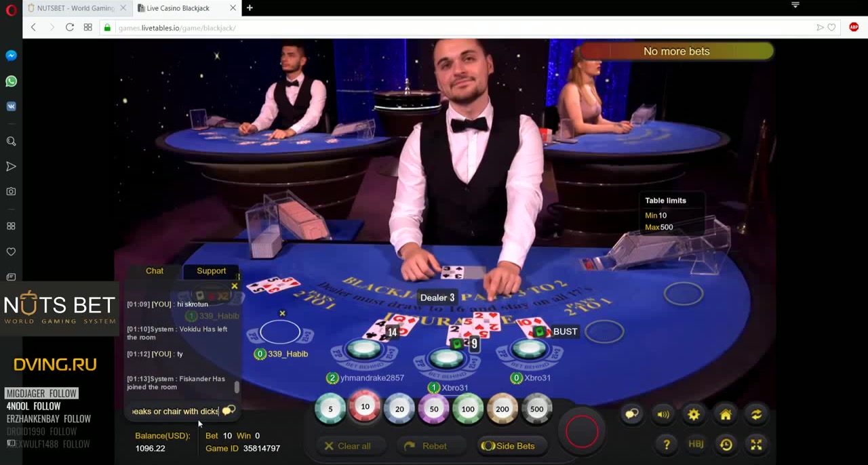Go to lobby via home icon
Screen dimensions: 868x465
(725, 414)
